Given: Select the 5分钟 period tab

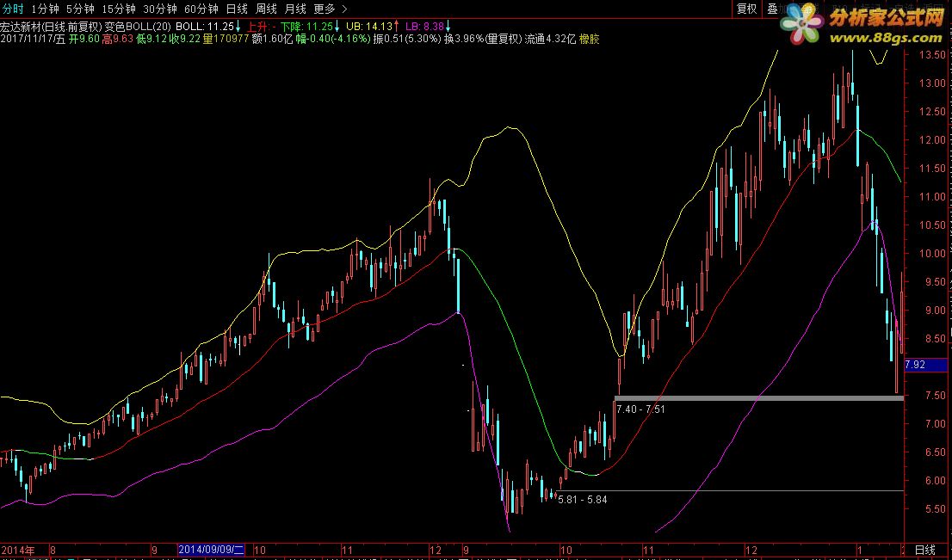Looking at the screenshot, I should tap(80, 9).
